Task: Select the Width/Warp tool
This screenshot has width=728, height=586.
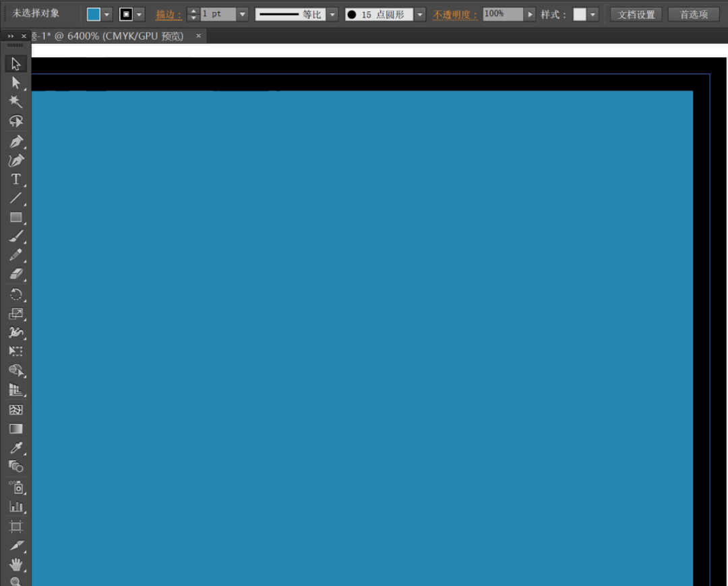Action: [x=16, y=332]
